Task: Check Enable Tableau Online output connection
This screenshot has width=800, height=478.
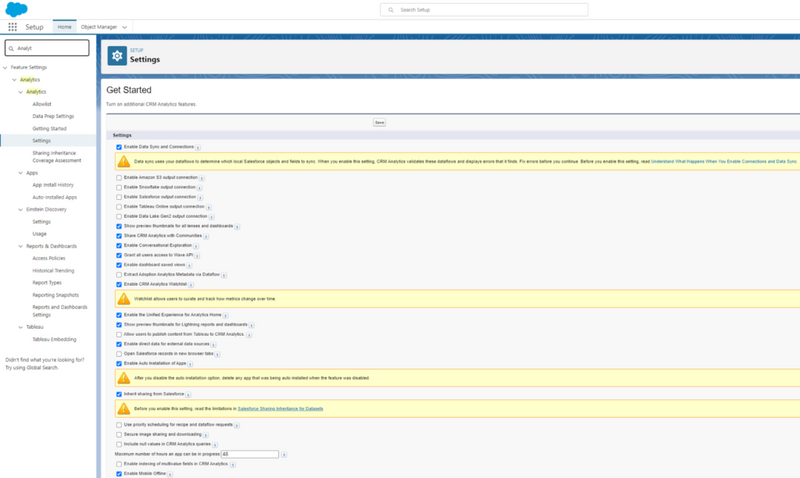Action: pos(119,207)
